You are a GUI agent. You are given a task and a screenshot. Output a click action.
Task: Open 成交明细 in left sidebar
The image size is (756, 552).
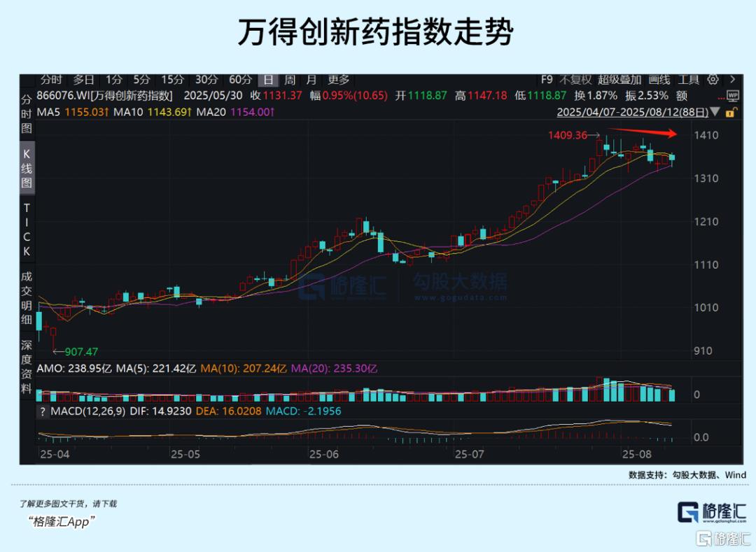pyautogui.click(x=27, y=297)
